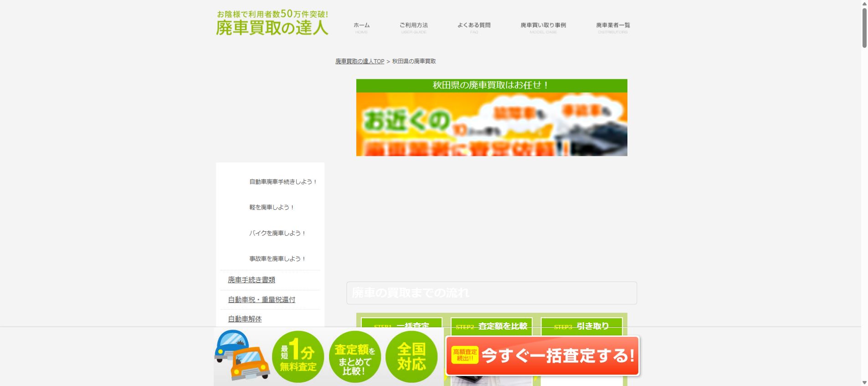Click the scrollbar down arrow
This screenshot has width=868, height=386.
click(x=864, y=382)
